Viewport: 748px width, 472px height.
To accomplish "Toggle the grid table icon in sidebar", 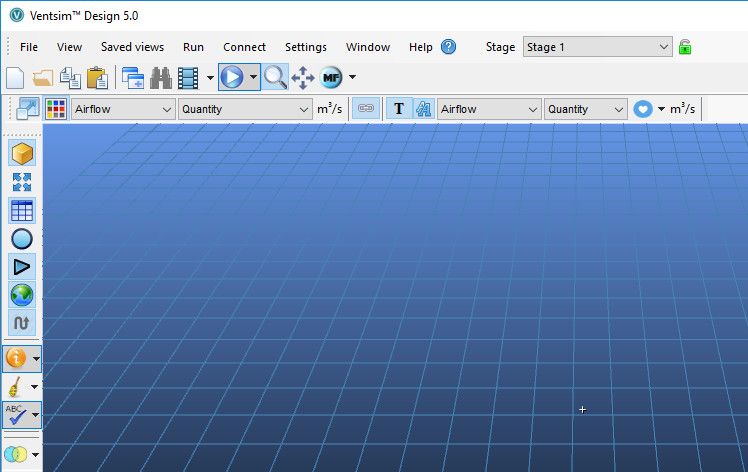I will pyautogui.click(x=22, y=210).
